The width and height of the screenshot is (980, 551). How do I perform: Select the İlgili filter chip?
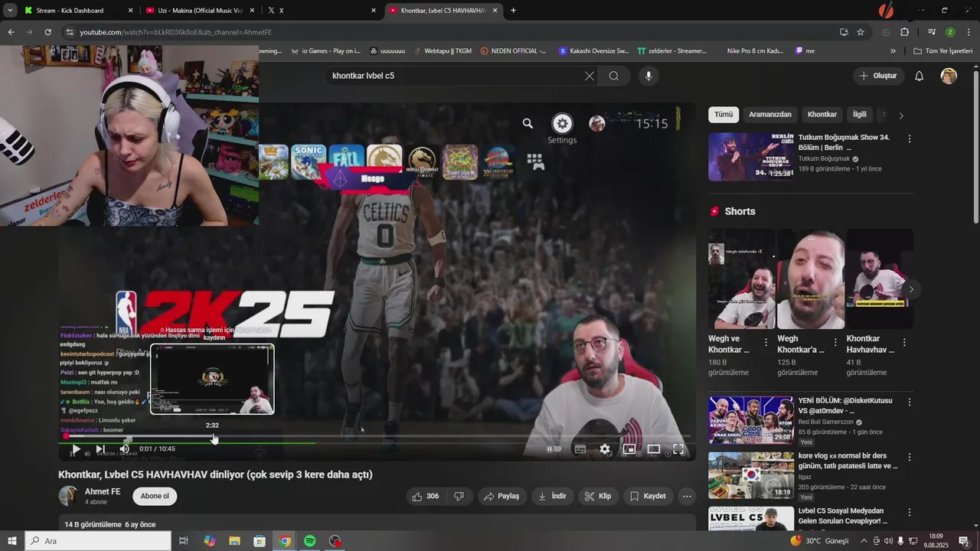click(x=860, y=115)
